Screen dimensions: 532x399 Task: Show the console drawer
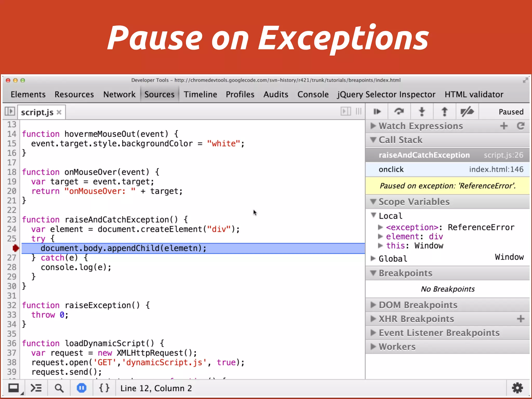[36, 388]
